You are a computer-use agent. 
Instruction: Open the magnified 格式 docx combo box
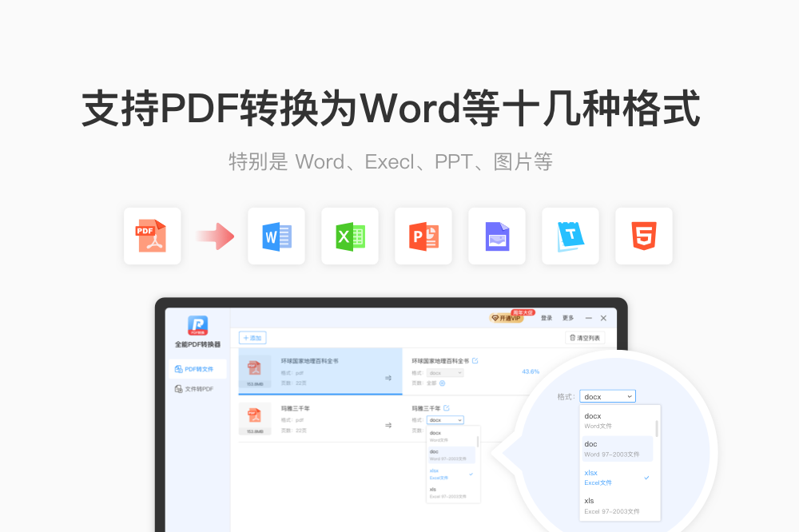(607, 396)
